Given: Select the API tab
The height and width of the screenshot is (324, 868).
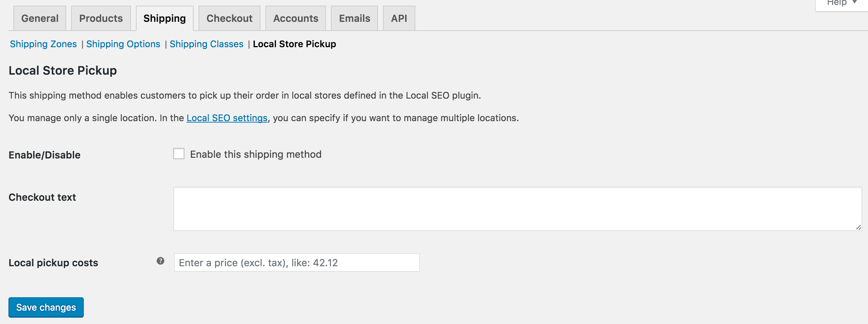Looking at the screenshot, I should click(399, 18).
